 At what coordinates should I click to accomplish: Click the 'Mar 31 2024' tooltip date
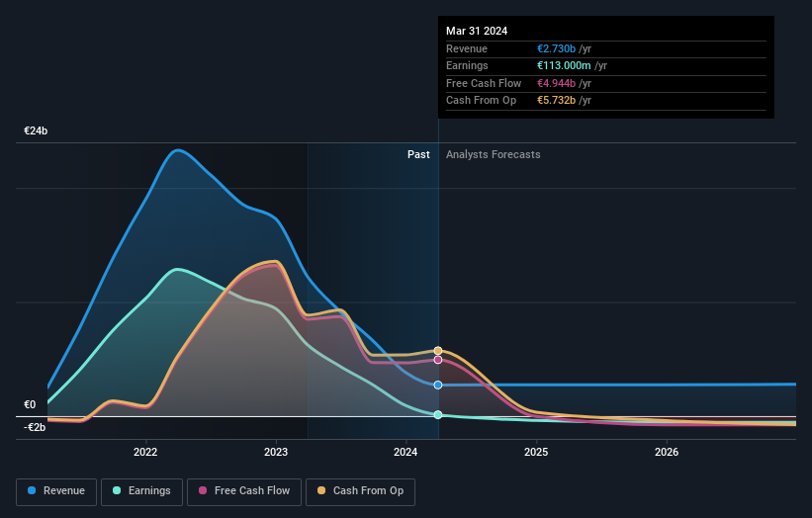[477, 31]
